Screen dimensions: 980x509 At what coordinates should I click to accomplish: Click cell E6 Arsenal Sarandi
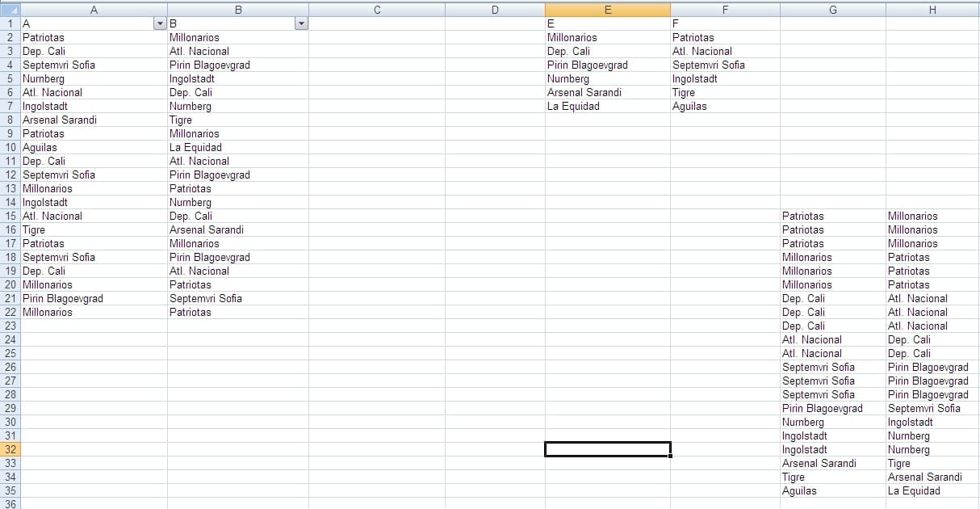[608, 92]
